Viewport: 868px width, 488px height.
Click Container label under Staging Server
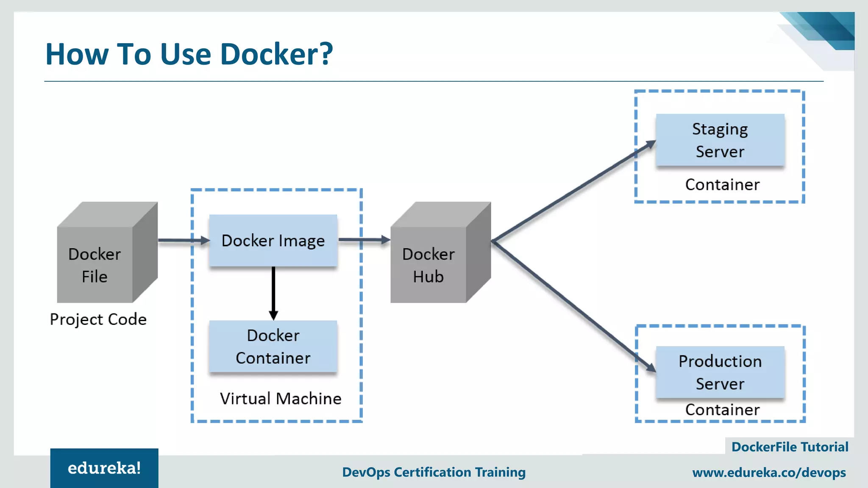click(722, 185)
